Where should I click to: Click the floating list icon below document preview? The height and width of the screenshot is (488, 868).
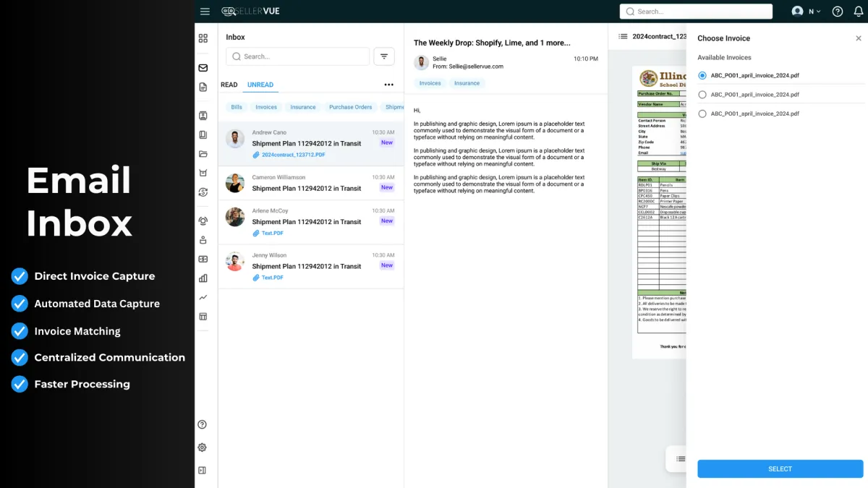pyautogui.click(x=681, y=458)
